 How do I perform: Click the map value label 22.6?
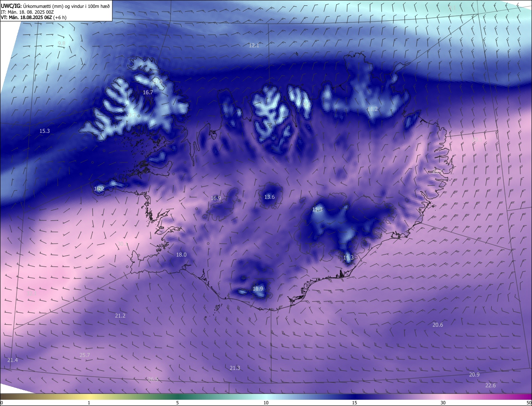[x=490, y=386]
